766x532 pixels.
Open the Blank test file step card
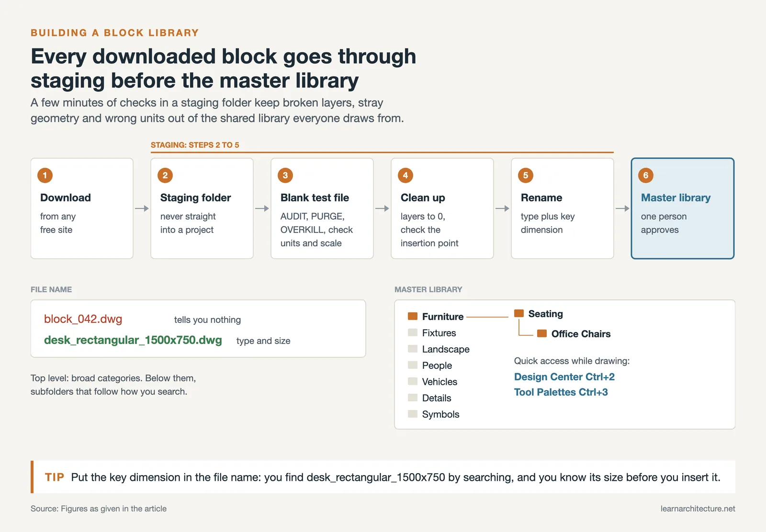(322, 209)
